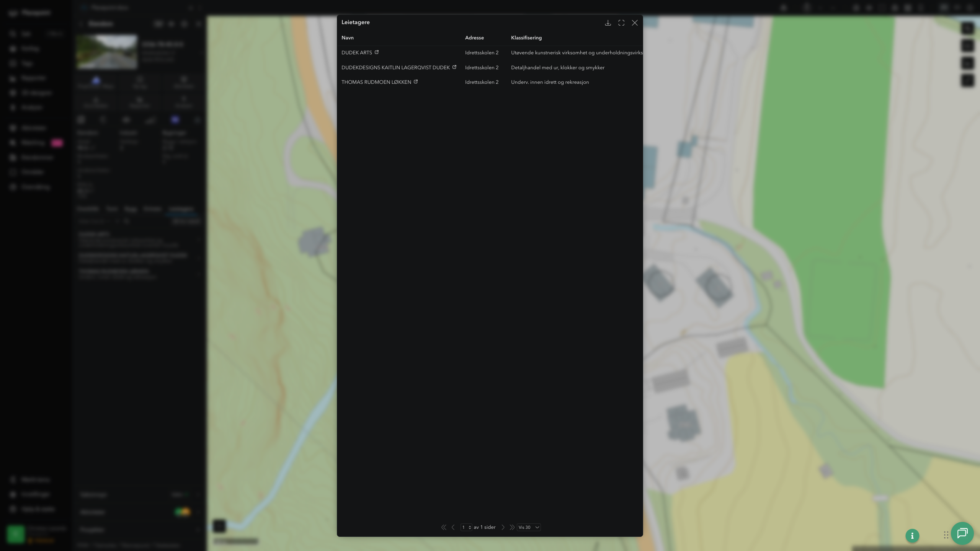The height and width of the screenshot is (551, 980).
Task: Open the "Vis 30" rows-per-page dropdown
Action: pyautogui.click(x=529, y=527)
